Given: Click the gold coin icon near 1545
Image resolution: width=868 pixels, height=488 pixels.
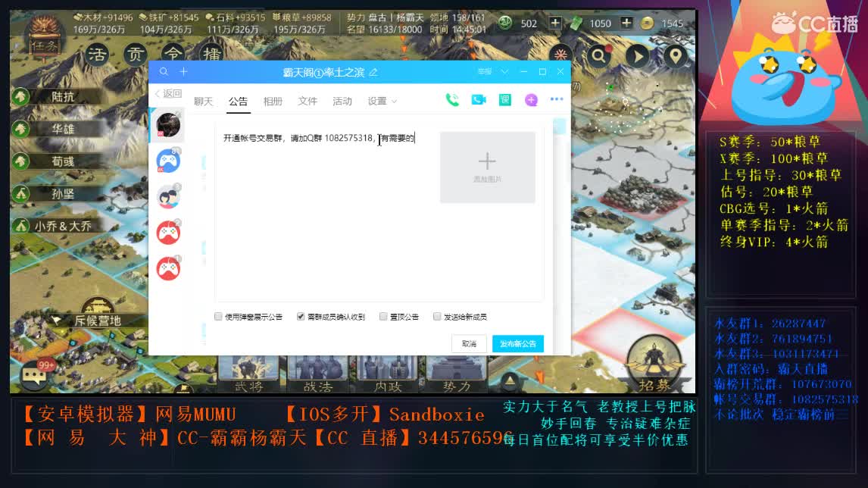Looking at the screenshot, I should (x=646, y=23).
